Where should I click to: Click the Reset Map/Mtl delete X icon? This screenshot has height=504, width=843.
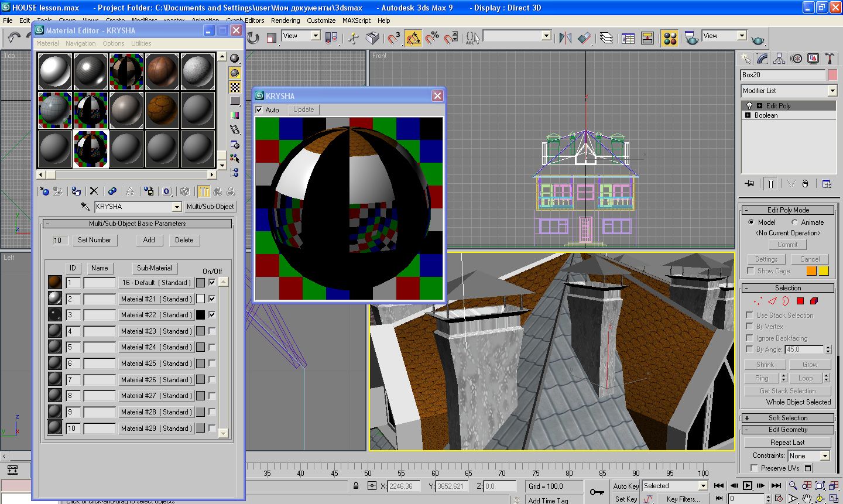pos(94,191)
